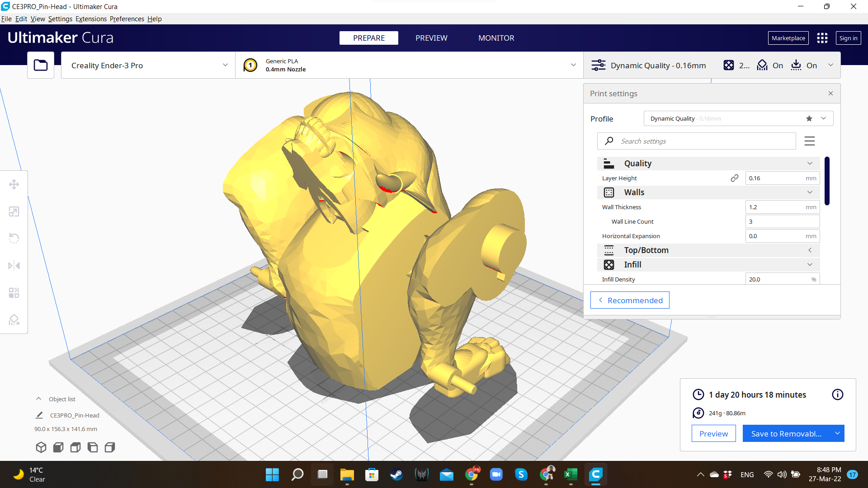Open the Creality Ender-3 Pro printer dropdown
The width and height of the screenshot is (868, 488).
tap(148, 66)
